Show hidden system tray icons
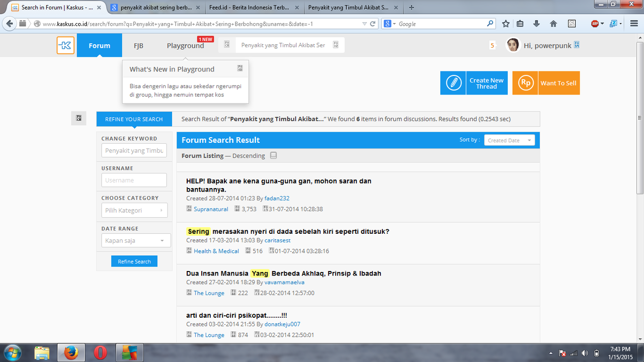The width and height of the screenshot is (644, 362). [x=551, y=353]
